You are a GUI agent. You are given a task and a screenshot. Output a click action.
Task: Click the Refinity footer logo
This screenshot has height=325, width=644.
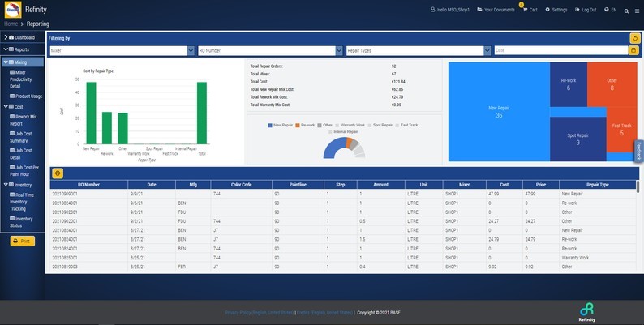pyautogui.click(x=587, y=312)
